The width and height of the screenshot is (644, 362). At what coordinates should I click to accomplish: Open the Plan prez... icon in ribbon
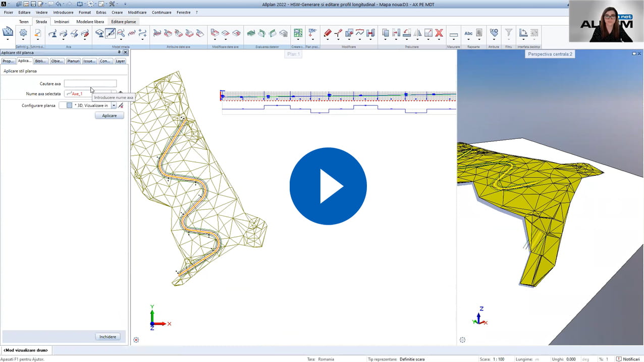[x=312, y=33]
